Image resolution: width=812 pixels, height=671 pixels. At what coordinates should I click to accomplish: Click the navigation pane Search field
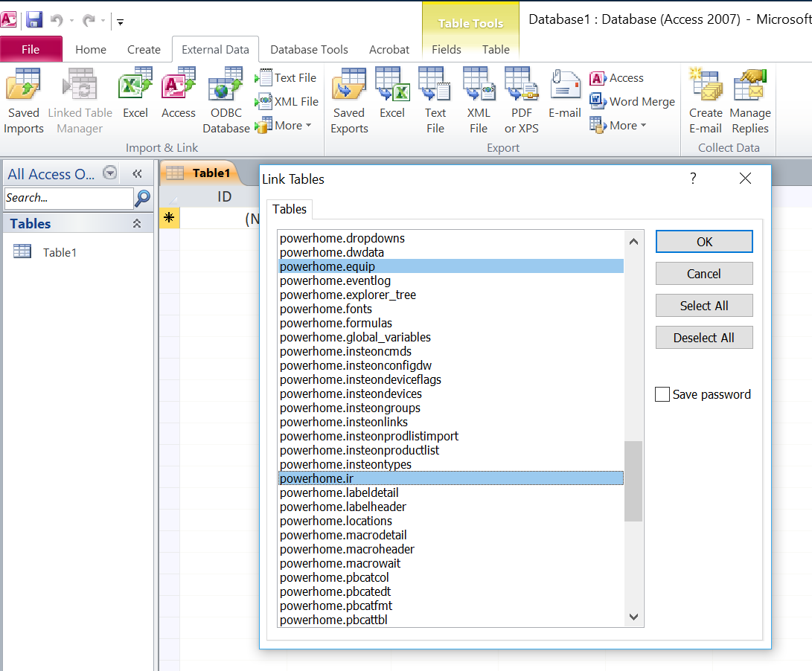[68, 198]
